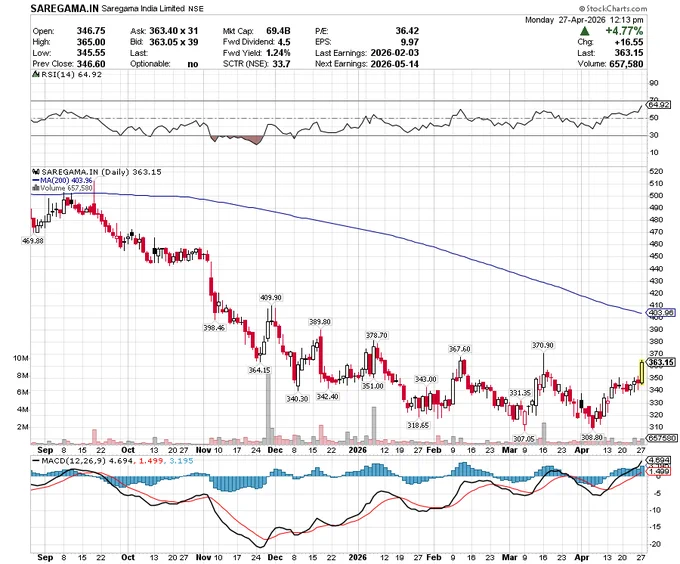Click the +4.77% percent change
Screen dimensions: 680x564
[624, 31]
